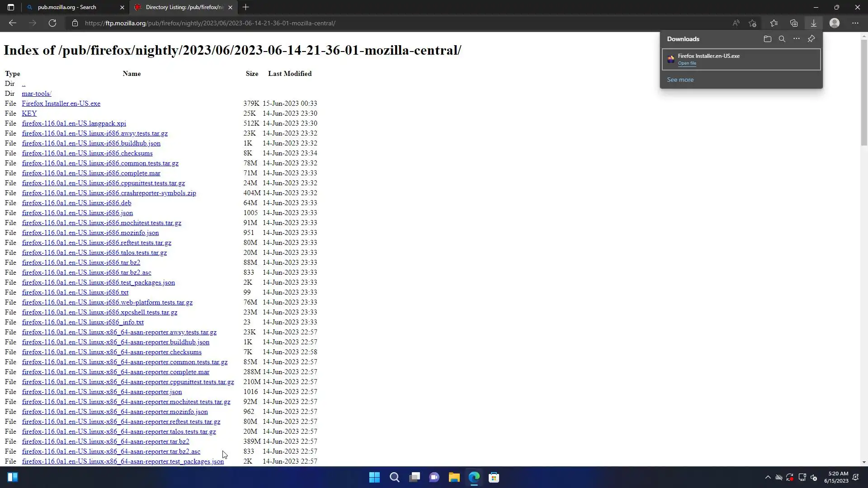Open downloads folder icon in Downloads panel
Screen dimensions: 868x488
(767, 39)
